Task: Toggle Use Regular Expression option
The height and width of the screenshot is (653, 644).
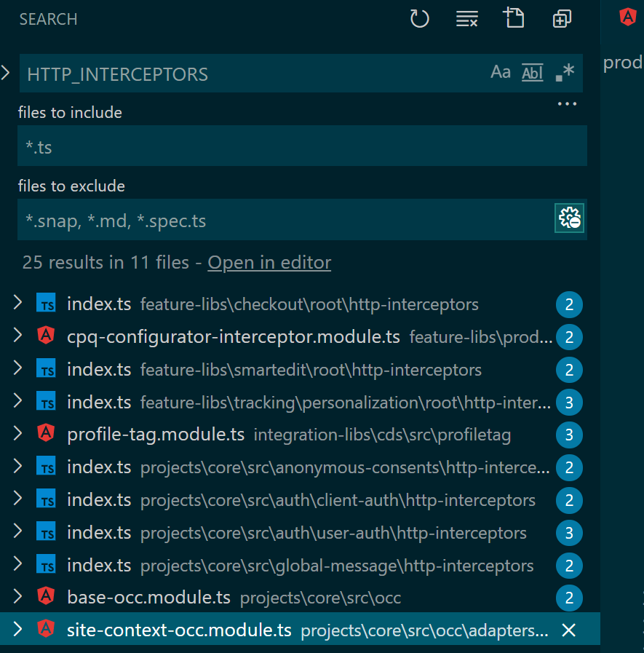Action: click(565, 72)
